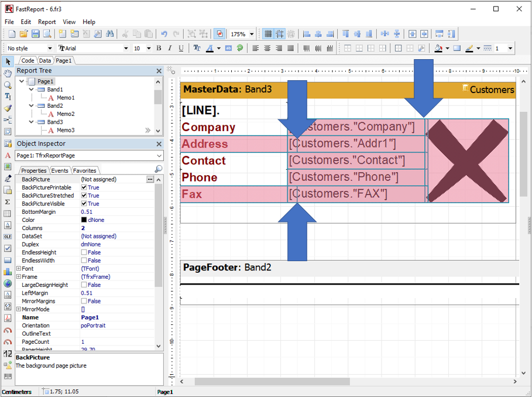Toggle BackPictureVisible checkbox
This screenshot has height=397, width=532.
click(x=84, y=204)
